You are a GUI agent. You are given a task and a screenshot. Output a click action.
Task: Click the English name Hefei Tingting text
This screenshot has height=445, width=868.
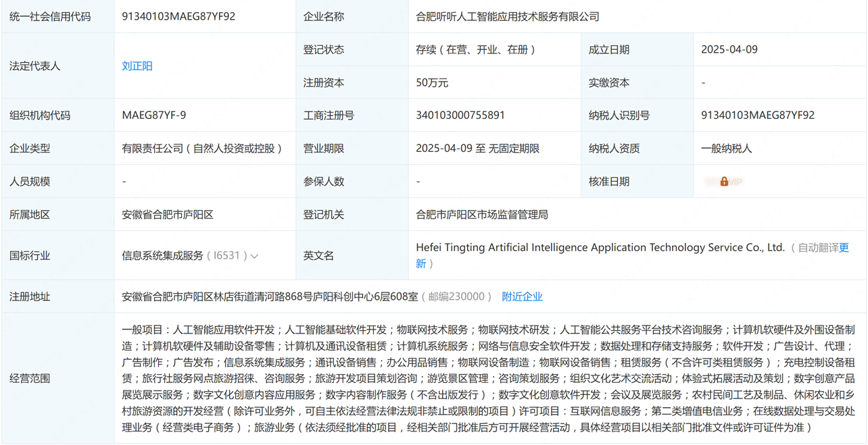(x=600, y=248)
